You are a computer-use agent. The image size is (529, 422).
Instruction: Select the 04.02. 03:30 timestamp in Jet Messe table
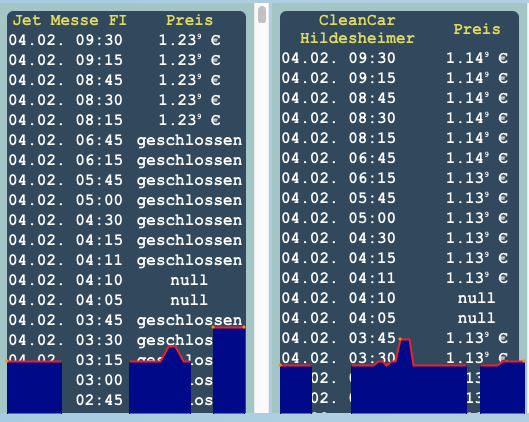(66, 340)
